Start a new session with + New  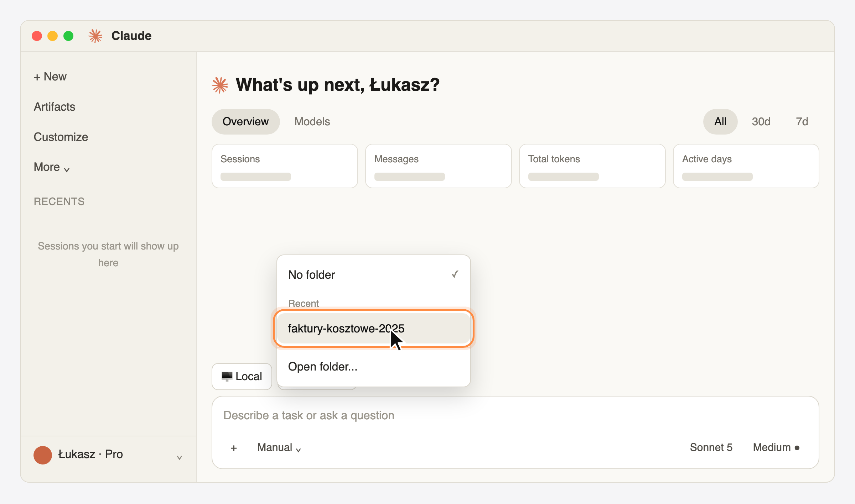50,77
